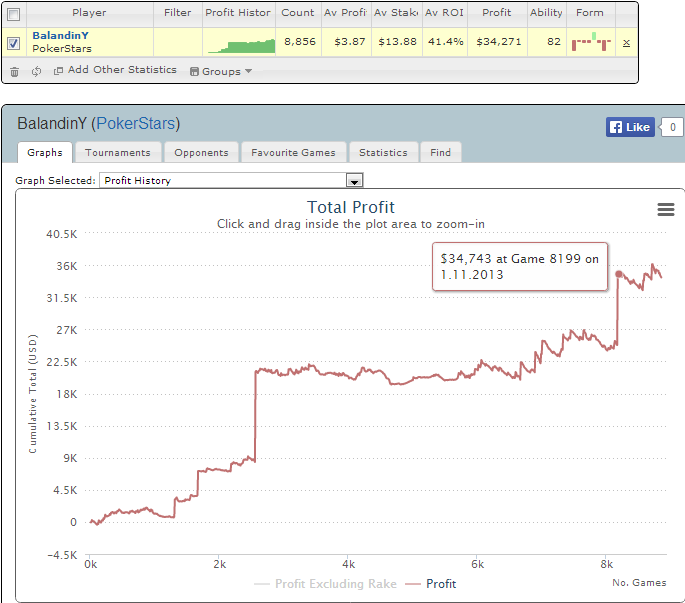Open the Opponents tab
This screenshot has width=685, height=603.
point(201,152)
